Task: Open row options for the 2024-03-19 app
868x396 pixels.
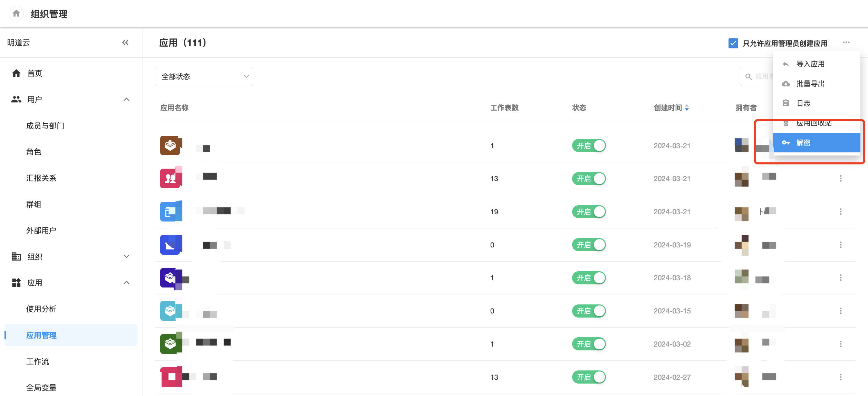Action: point(840,245)
